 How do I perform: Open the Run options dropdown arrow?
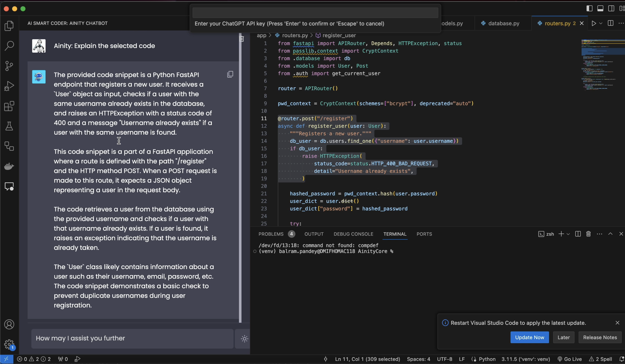click(x=601, y=23)
